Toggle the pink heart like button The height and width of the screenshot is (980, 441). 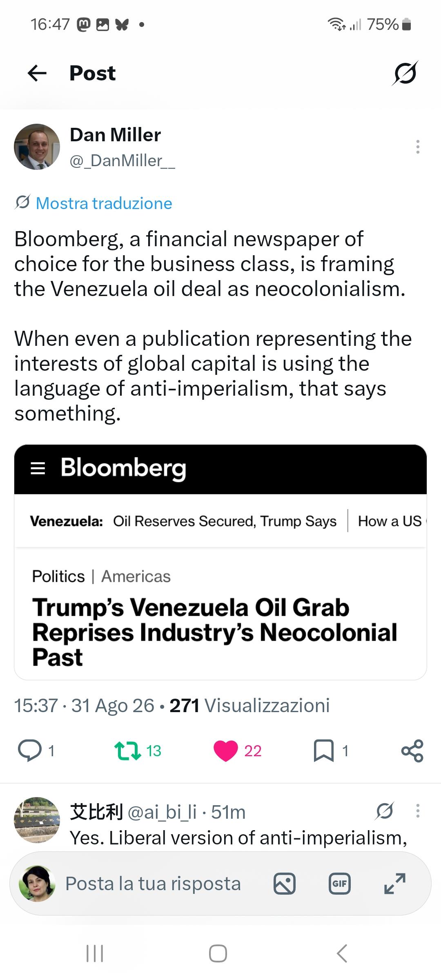(x=225, y=751)
